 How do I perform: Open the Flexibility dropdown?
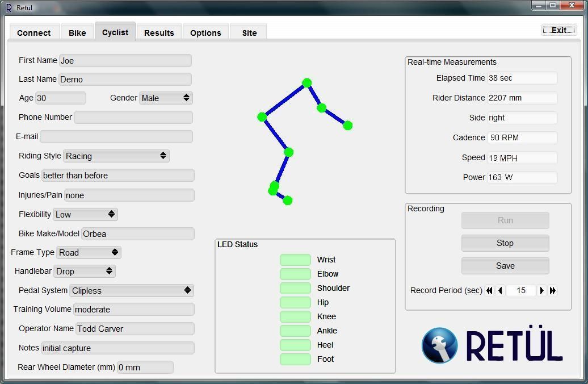tap(85, 214)
